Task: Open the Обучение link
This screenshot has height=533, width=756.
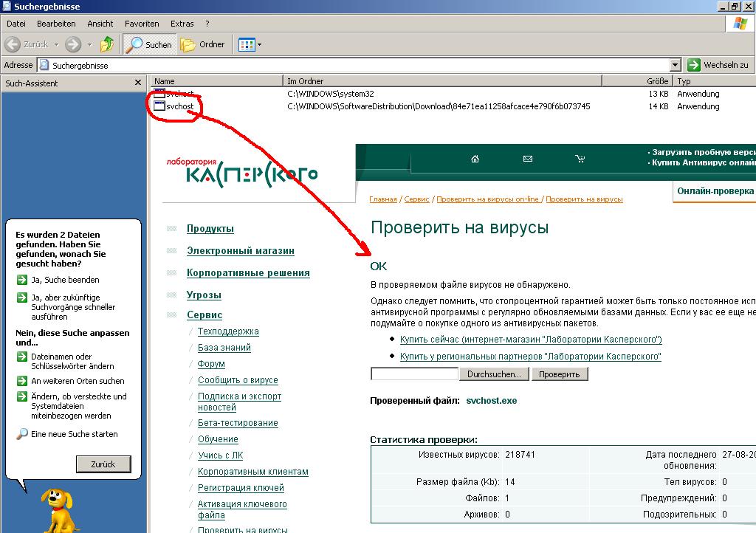Action: pyautogui.click(x=218, y=439)
